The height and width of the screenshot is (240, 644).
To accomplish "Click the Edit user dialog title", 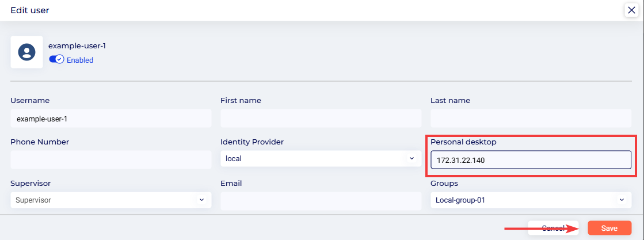I will coord(30,10).
